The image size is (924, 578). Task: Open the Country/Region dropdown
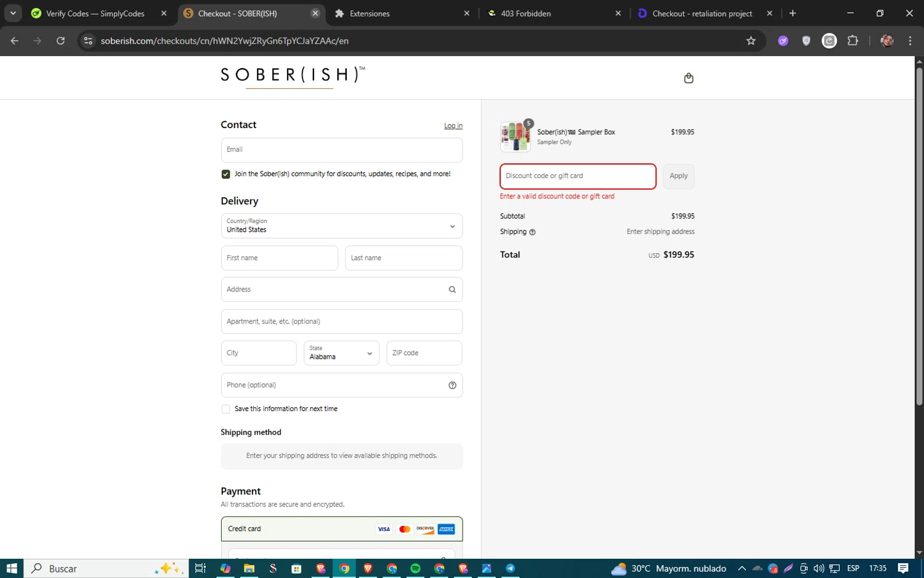(x=342, y=226)
